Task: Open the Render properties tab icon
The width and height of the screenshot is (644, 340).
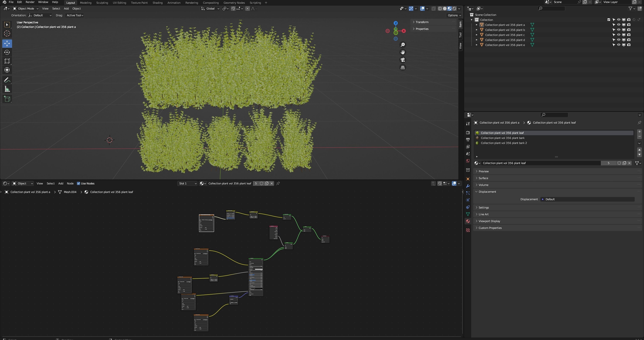Action: click(x=468, y=133)
